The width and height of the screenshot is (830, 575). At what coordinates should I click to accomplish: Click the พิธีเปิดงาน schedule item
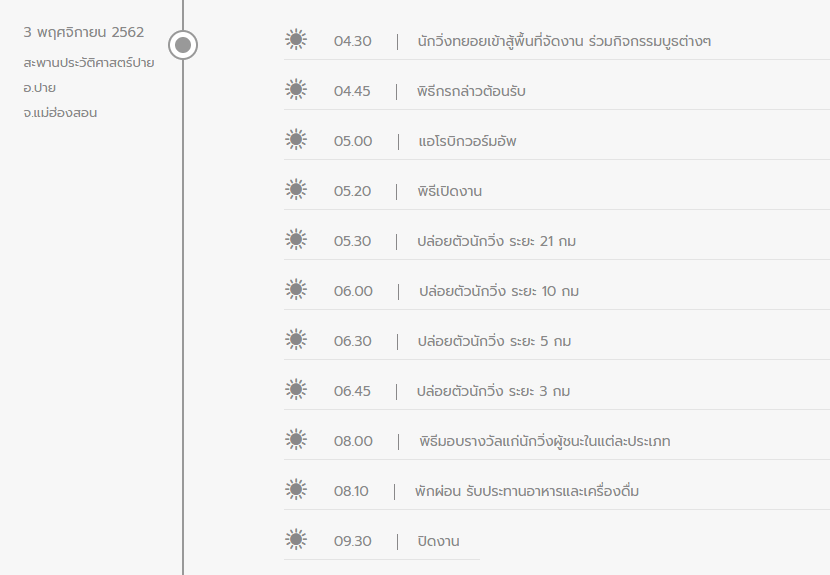tap(449, 191)
